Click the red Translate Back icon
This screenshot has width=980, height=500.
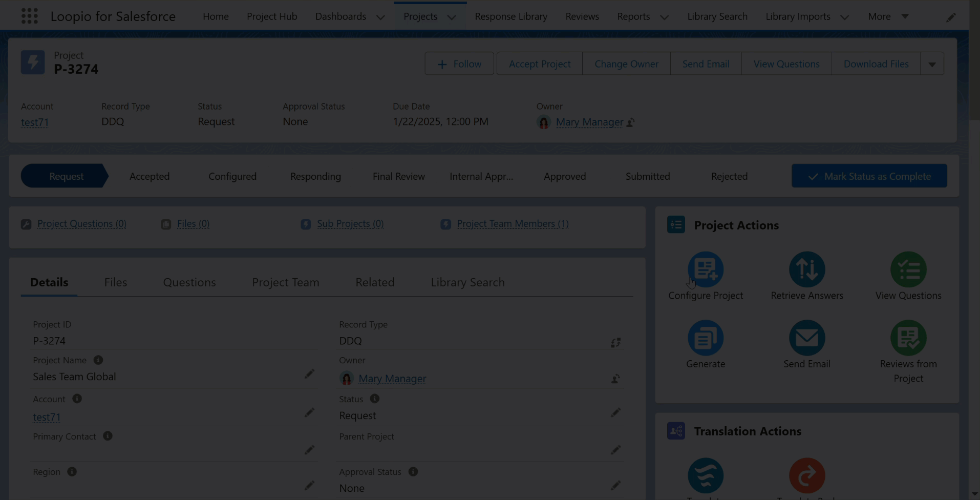[807, 475]
